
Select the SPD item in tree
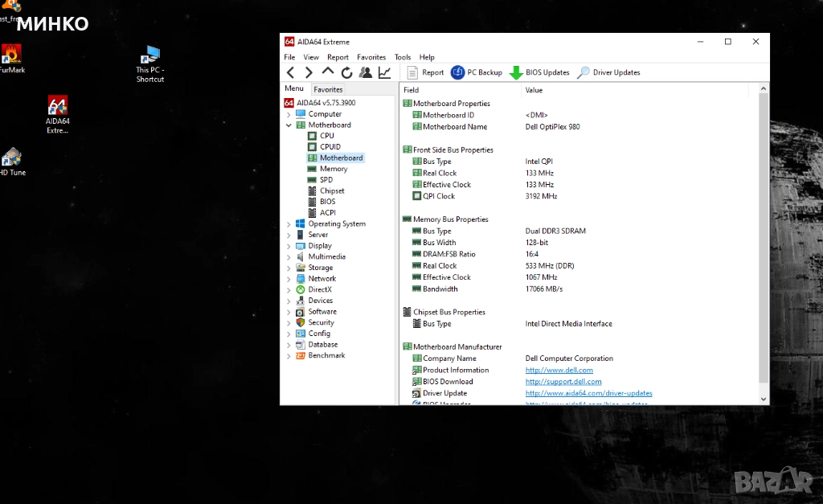326,180
